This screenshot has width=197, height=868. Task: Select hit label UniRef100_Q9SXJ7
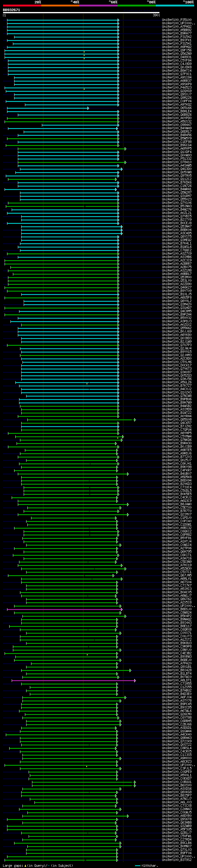[177, 94]
